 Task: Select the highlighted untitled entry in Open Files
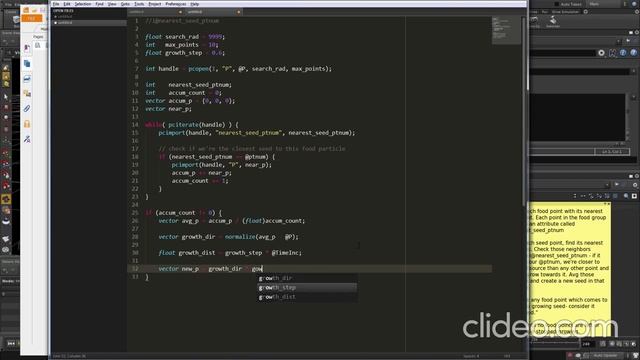(x=89, y=23)
